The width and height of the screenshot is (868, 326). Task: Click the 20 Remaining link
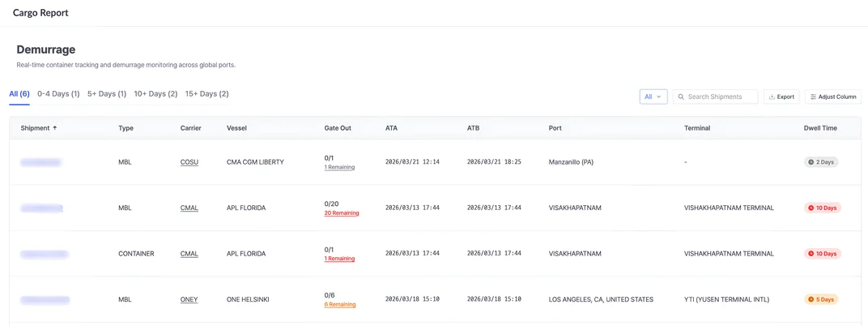pyautogui.click(x=342, y=213)
